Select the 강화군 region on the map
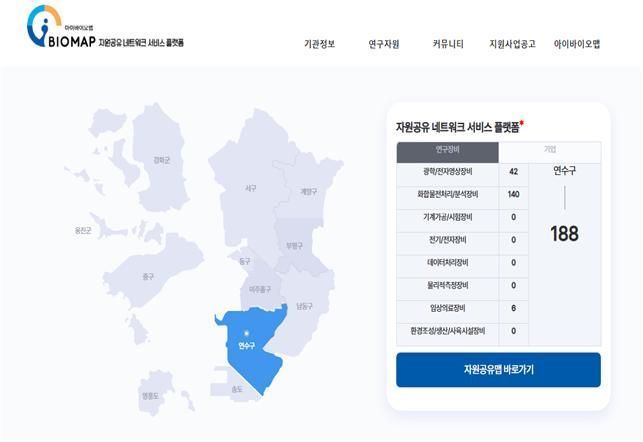This screenshot has height=442, width=643. [160, 158]
